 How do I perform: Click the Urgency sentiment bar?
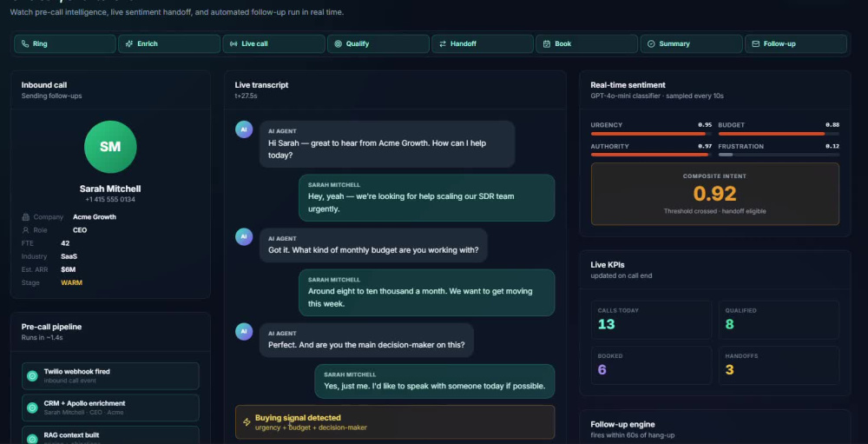(651, 134)
